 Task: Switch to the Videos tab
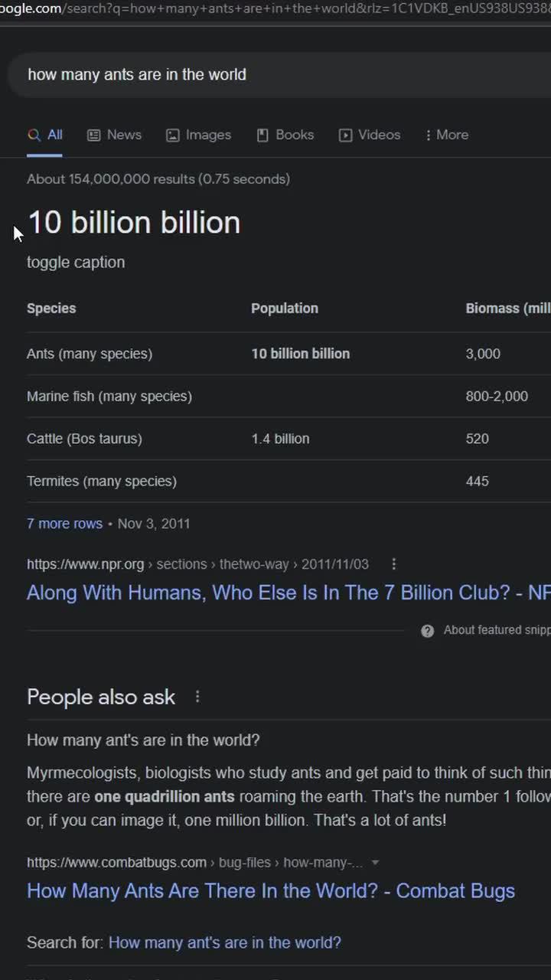[379, 135]
